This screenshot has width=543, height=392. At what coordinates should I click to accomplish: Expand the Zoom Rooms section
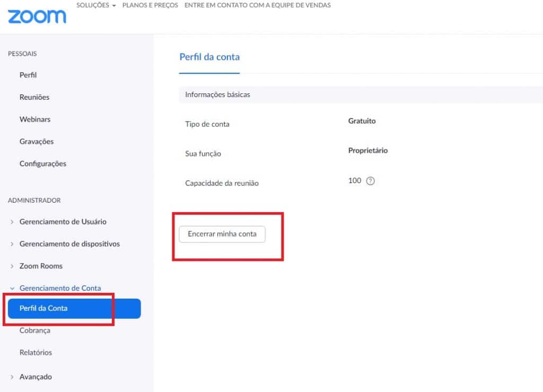pyautogui.click(x=41, y=266)
